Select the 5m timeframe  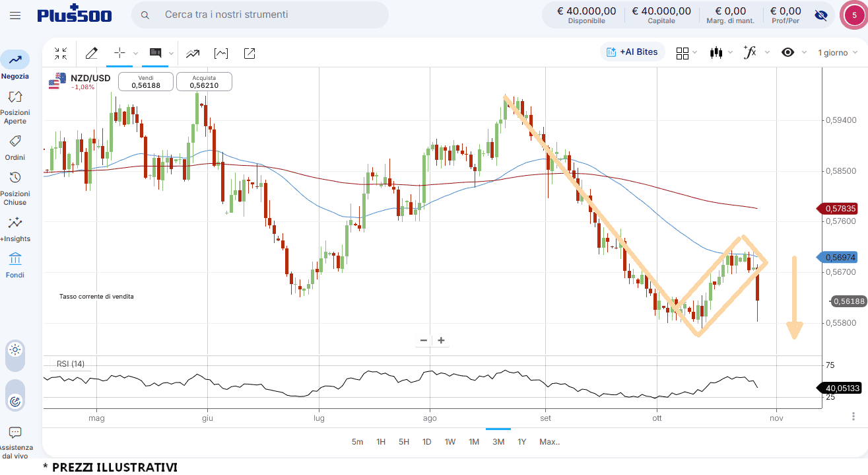[357, 442]
